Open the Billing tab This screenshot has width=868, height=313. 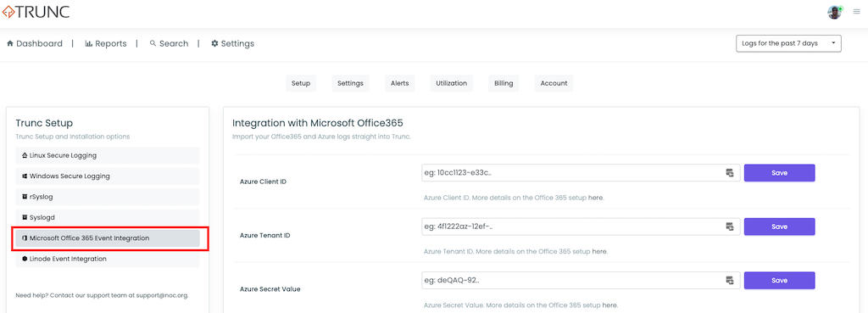tap(504, 83)
